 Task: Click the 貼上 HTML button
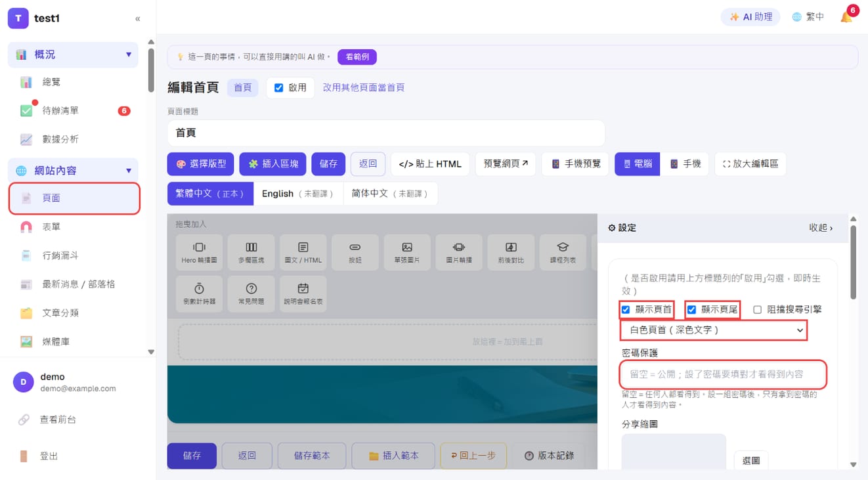click(430, 164)
